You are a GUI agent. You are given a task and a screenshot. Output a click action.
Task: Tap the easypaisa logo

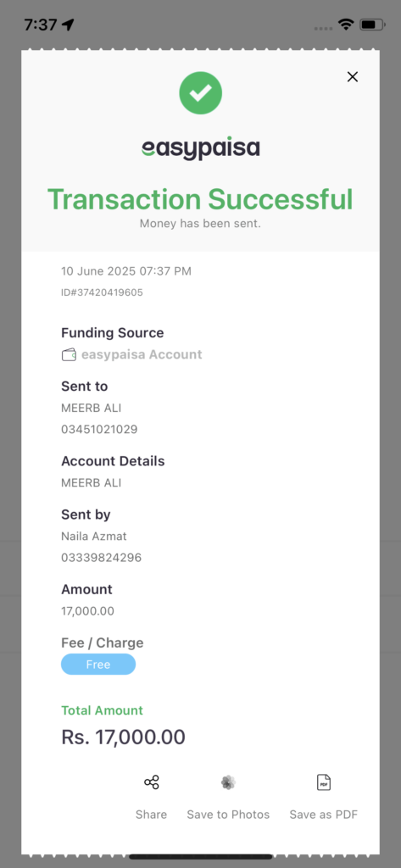point(200,148)
